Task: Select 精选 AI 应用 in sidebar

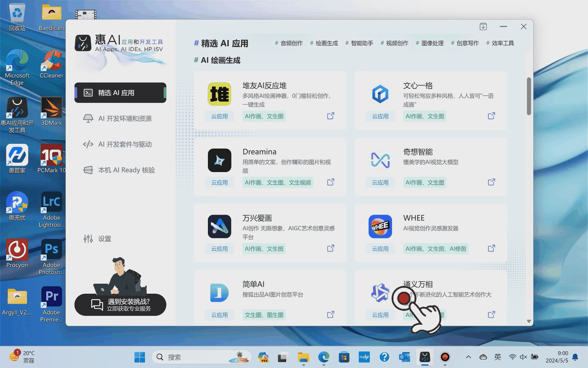Action: [x=120, y=93]
